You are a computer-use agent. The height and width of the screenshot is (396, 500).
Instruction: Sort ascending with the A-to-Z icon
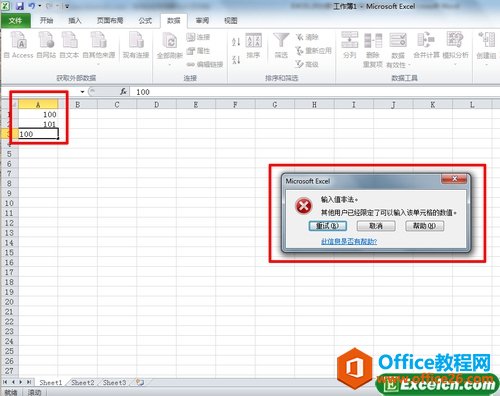[236, 41]
